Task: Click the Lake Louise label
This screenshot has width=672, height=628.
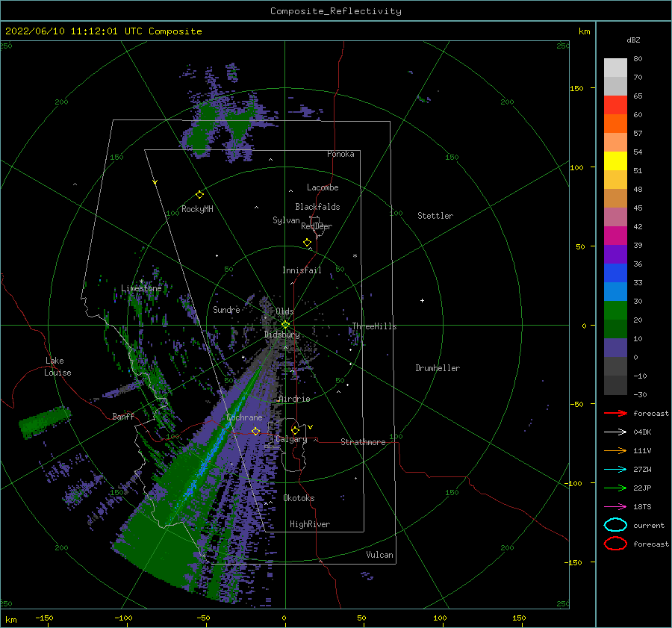Action: click(57, 367)
